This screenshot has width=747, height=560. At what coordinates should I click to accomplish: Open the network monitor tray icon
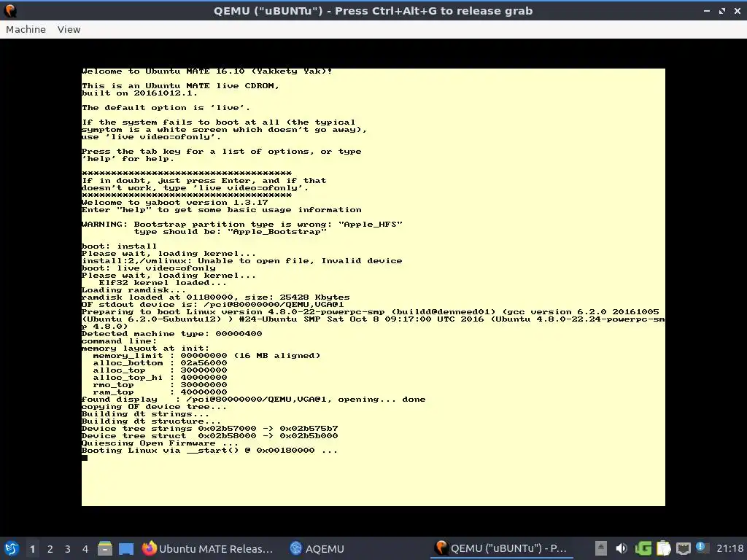coord(683,548)
